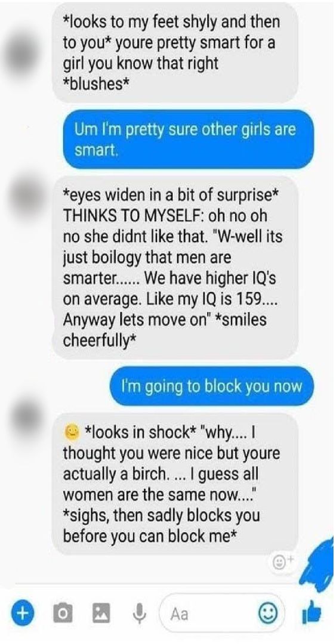Add reaction using smiley plus icon
Image resolution: width=336 pixels, height=644 pixels.
pyautogui.click(x=281, y=563)
